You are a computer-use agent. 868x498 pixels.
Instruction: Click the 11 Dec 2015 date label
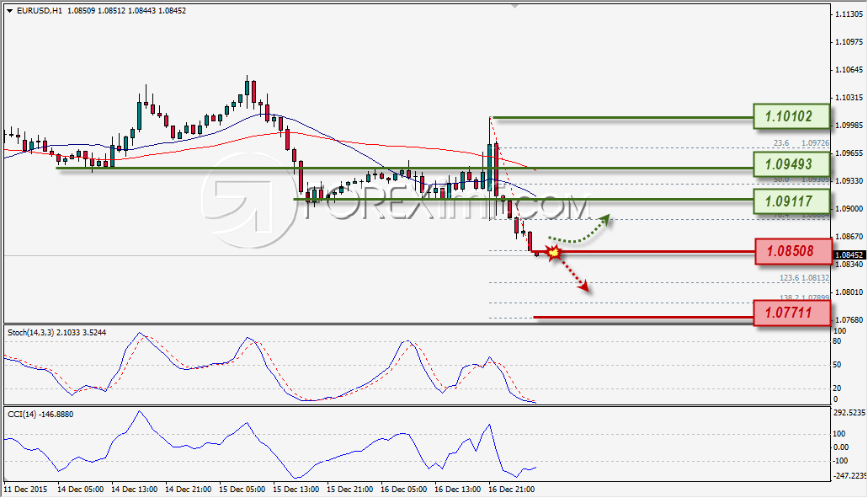coord(25,489)
